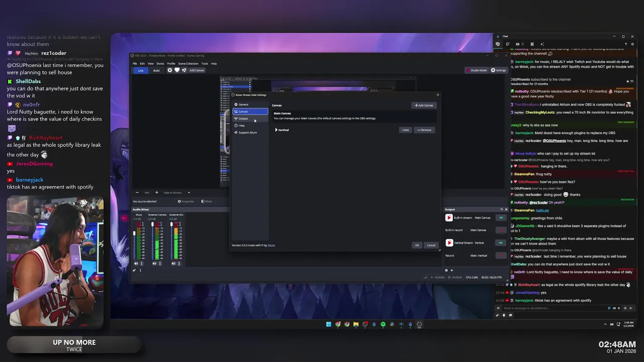The width and height of the screenshot is (644, 362).
Task: Toggle the Record Main, Vertical output
Action: click(x=501, y=255)
